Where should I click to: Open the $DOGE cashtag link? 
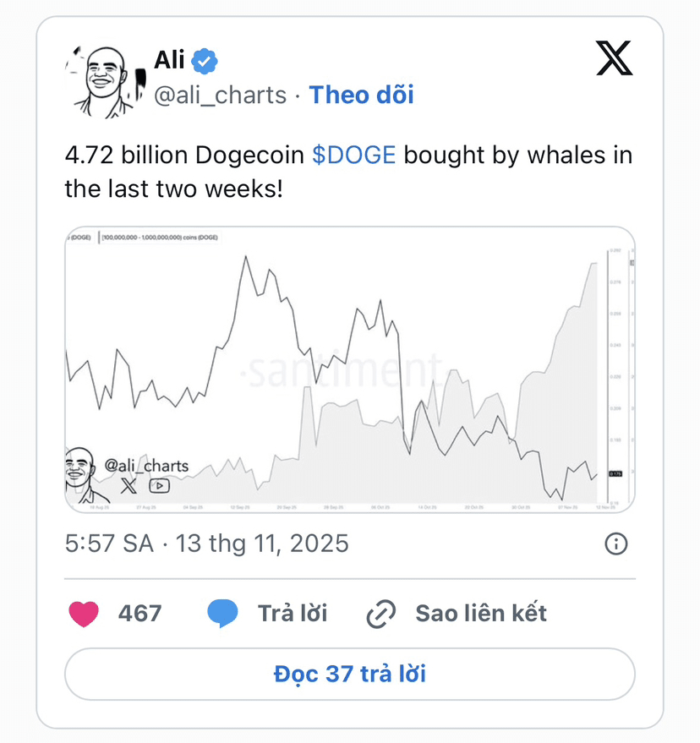click(353, 156)
